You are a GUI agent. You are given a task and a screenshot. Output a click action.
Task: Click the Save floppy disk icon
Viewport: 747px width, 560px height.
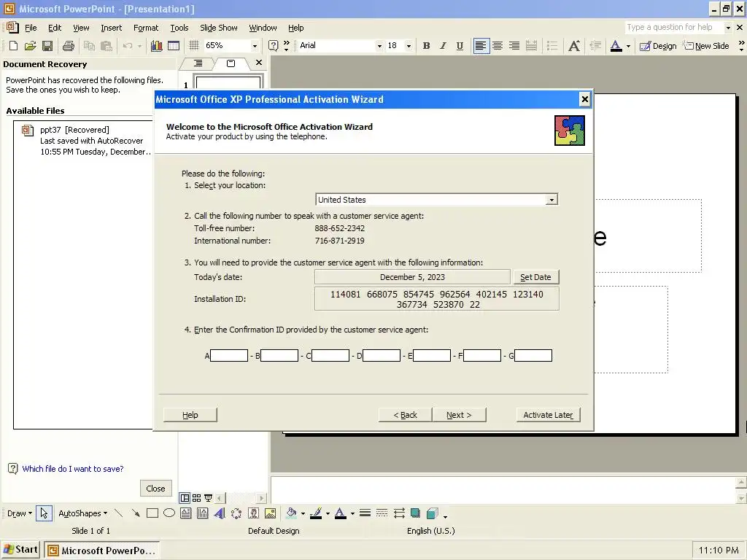click(47, 46)
